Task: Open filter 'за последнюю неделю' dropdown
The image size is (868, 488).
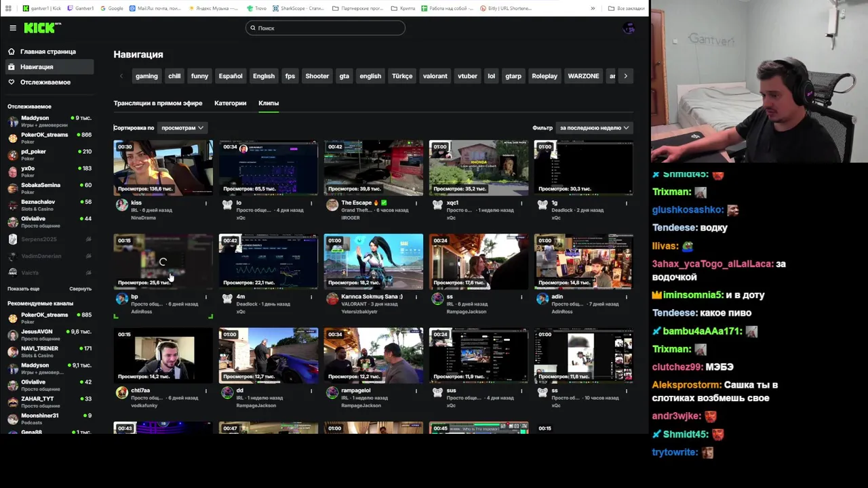Action: point(594,127)
